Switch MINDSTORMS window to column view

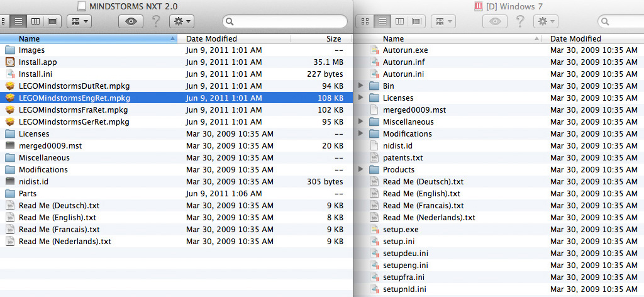36,21
